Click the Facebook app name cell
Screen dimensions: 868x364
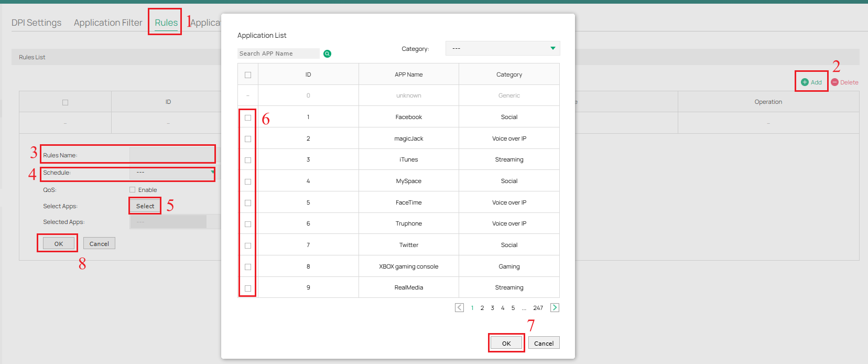[409, 117]
